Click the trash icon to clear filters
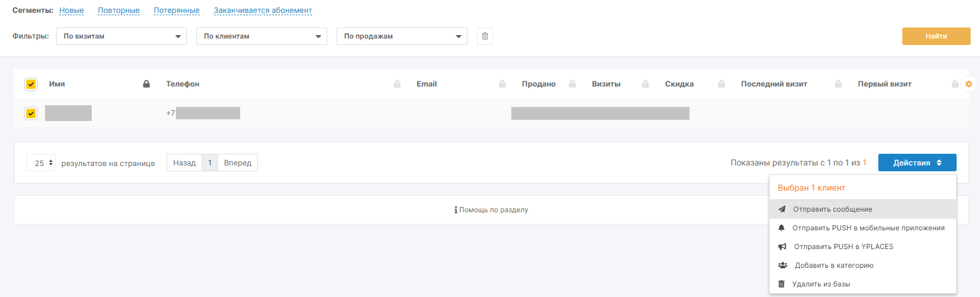 pos(485,36)
